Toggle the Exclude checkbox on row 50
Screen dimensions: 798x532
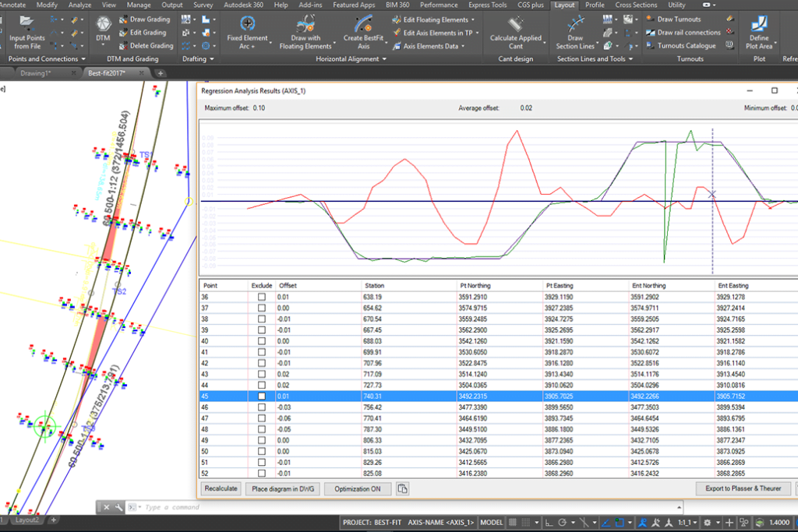tap(262, 451)
